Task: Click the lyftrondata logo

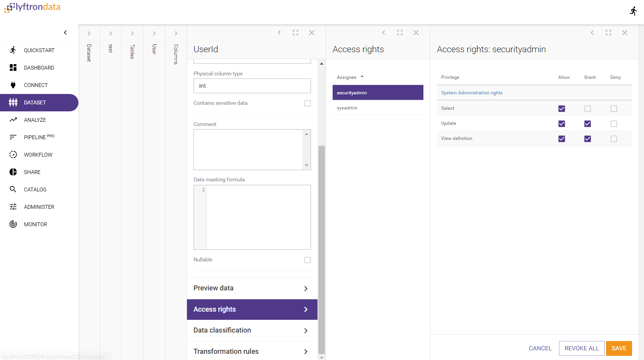Action: pyautogui.click(x=32, y=7)
